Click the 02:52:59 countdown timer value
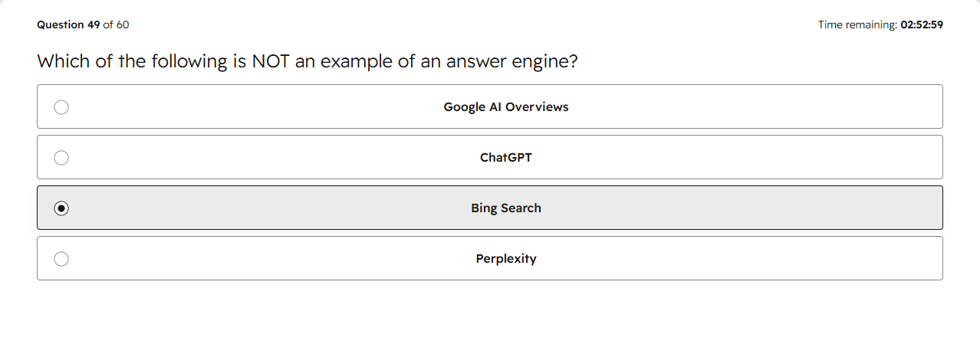This screenshot has width=980, height=357. tap(922, 25)
